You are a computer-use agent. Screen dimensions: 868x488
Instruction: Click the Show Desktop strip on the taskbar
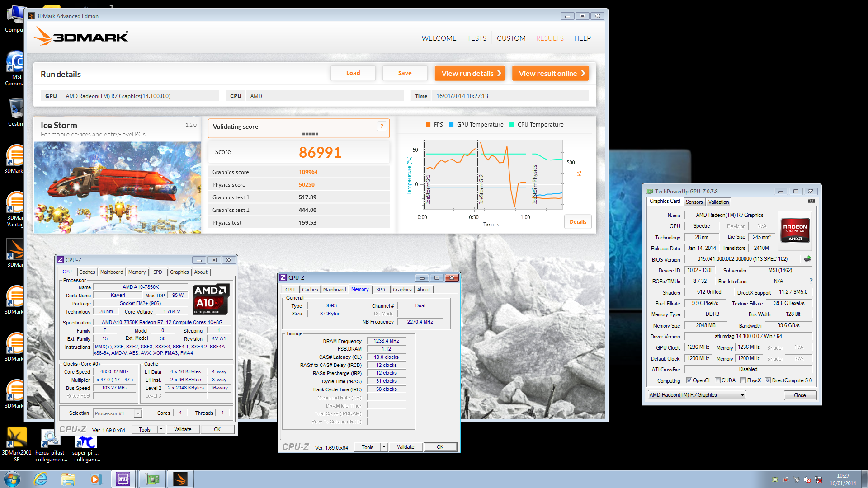coord(864,479)
